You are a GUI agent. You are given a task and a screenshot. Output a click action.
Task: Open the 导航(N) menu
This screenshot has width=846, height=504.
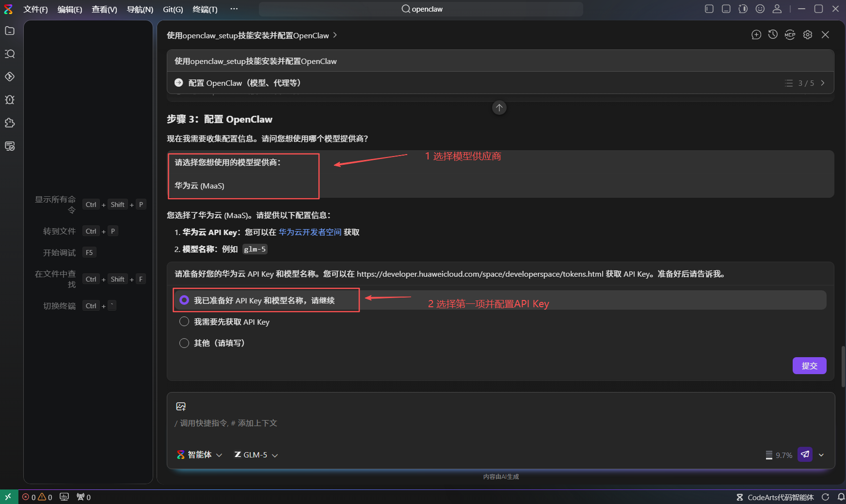pyautogui.click(x=140, y=9)
